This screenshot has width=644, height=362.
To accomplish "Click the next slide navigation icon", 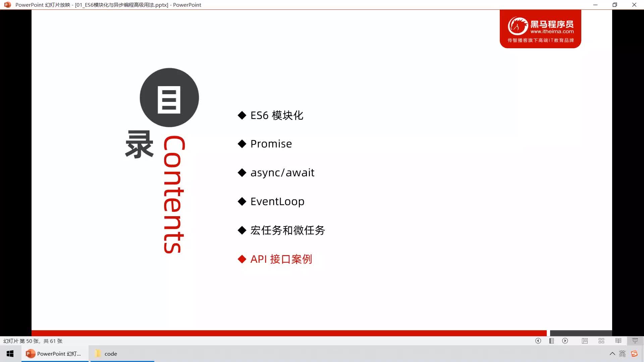I will click(565, 341).
